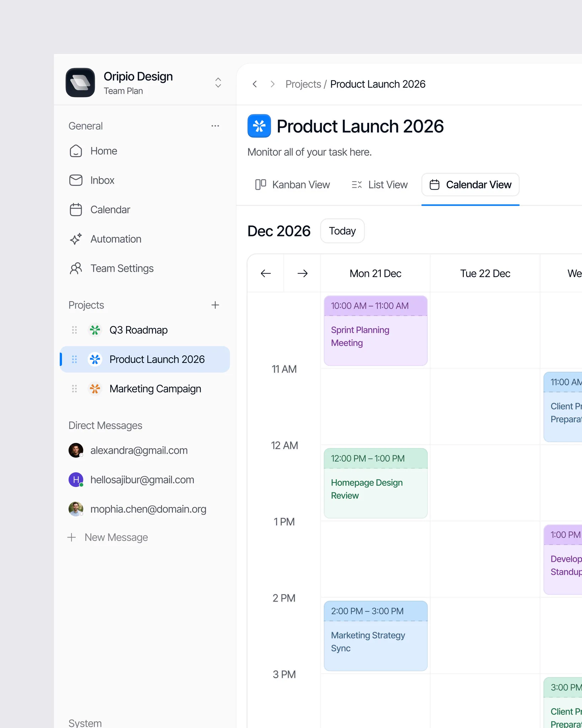Viewport: 582px width, 728px height.
Task: Click the Mon 21 Dec column header
Action: click(376, 273)
